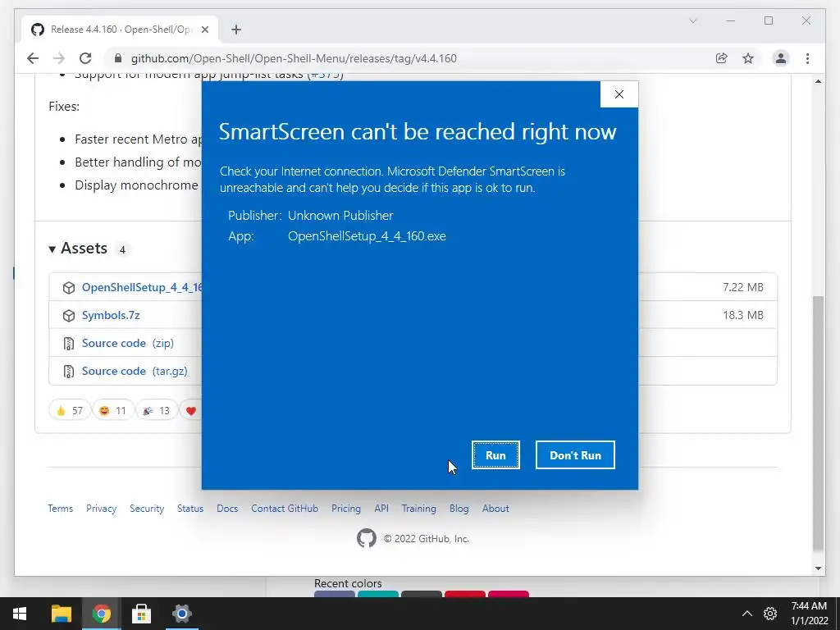Collapse the Assets section triangle

point(52,249)
